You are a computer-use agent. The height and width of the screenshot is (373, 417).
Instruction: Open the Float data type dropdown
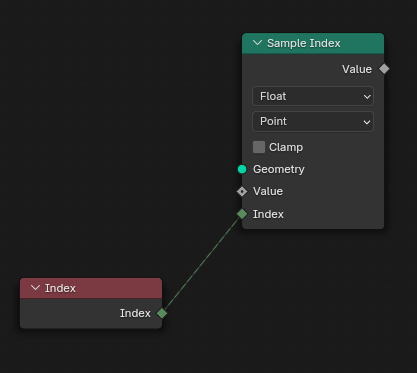pos(313,96)
